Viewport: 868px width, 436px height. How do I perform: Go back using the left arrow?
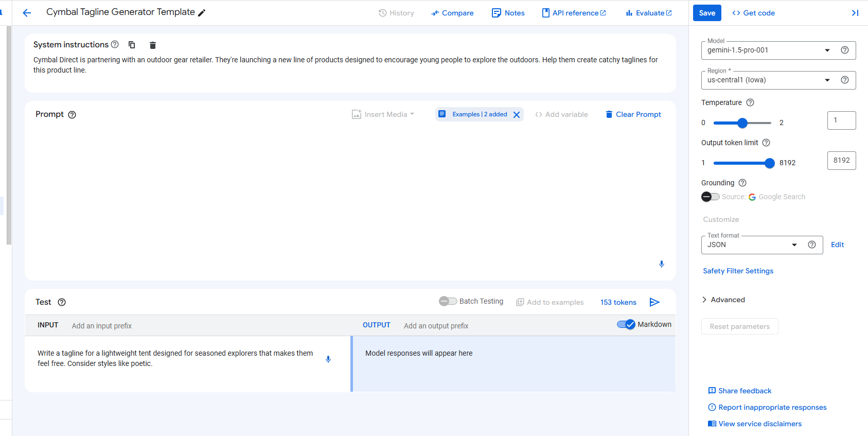coord(27,13)
